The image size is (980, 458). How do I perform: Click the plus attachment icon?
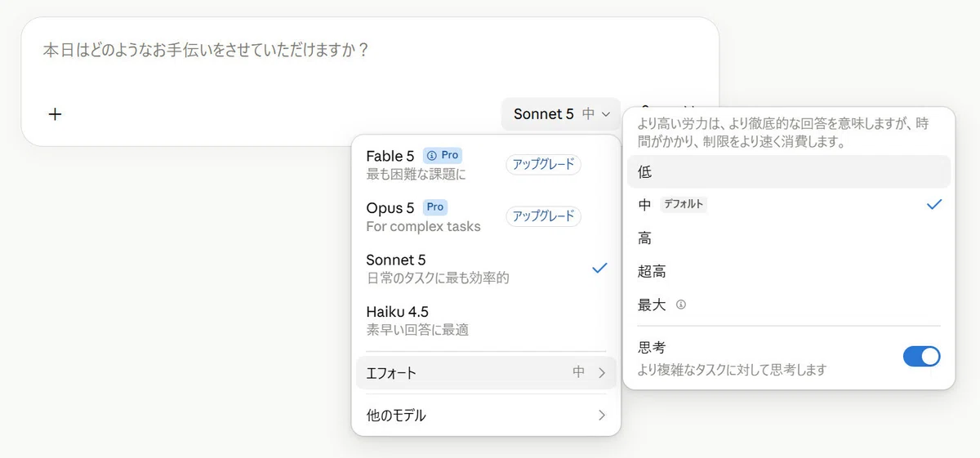(x=55, y=114)
